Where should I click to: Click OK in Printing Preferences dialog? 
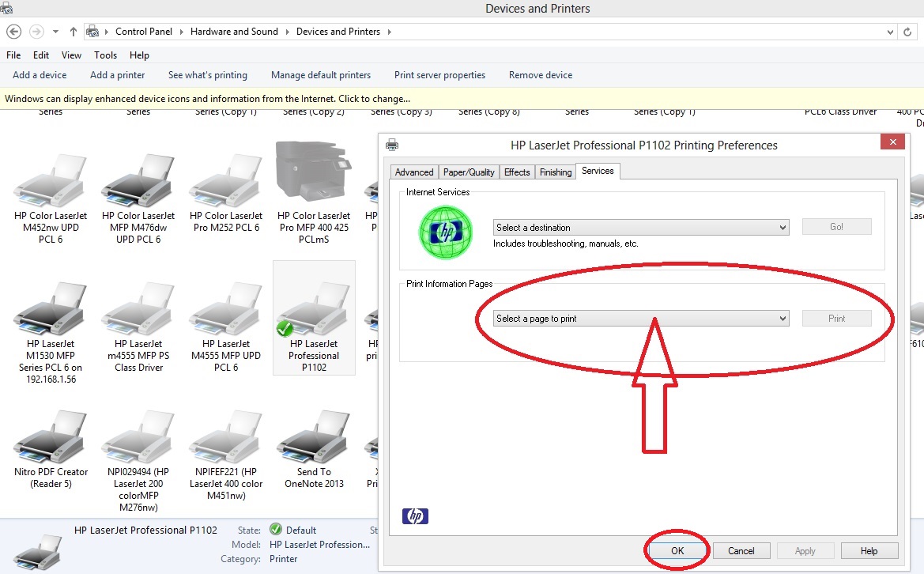(x=677, y=551)
